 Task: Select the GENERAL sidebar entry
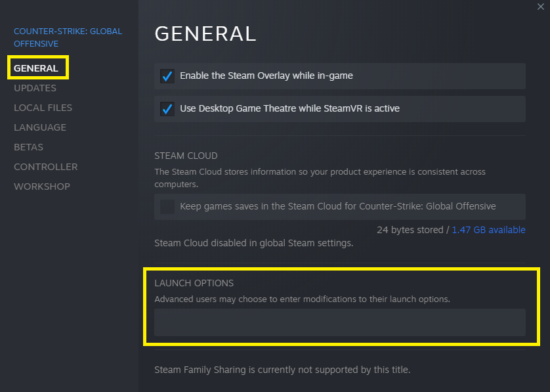(x=37, y=68)
